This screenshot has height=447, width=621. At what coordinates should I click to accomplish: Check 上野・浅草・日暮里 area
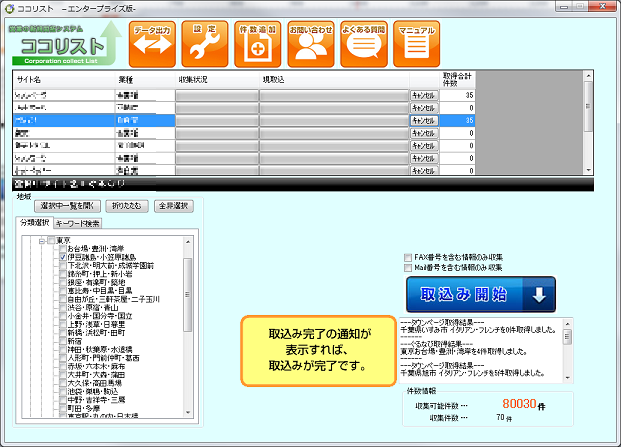click(x=63, y=324)
